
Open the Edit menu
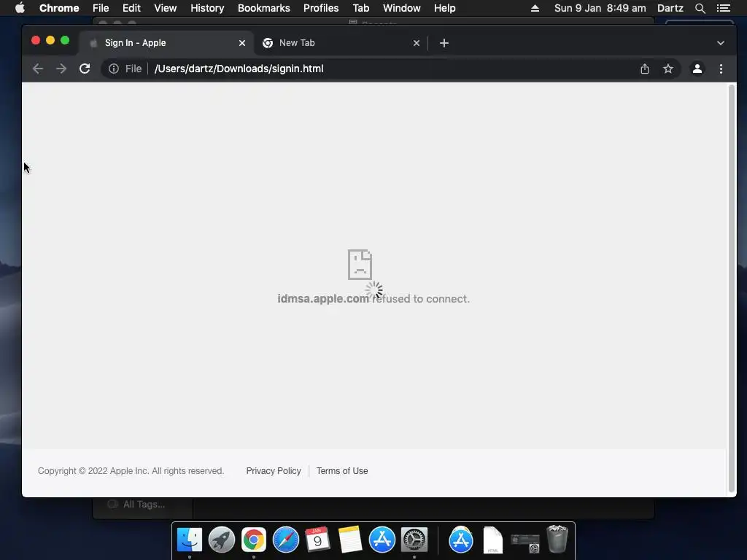pyautogui.click(x=131, y=8)
